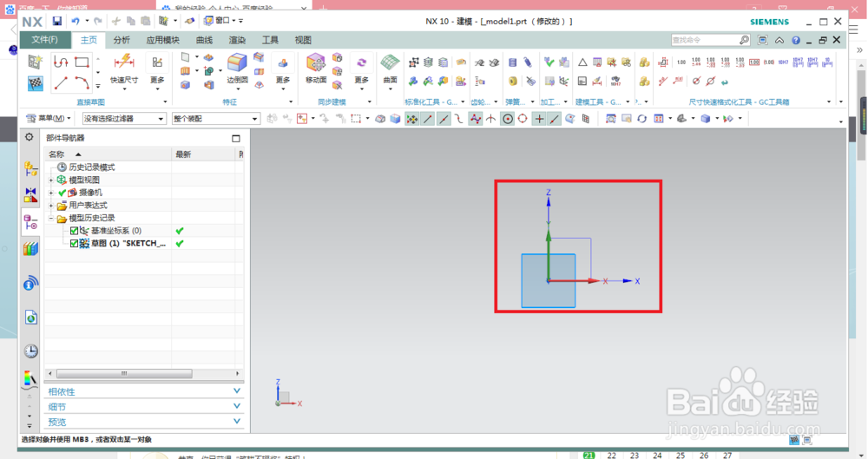Select the 摄像机 tree item
The width and height of the screenshot is (868, 459).
(x=90, y=193)
